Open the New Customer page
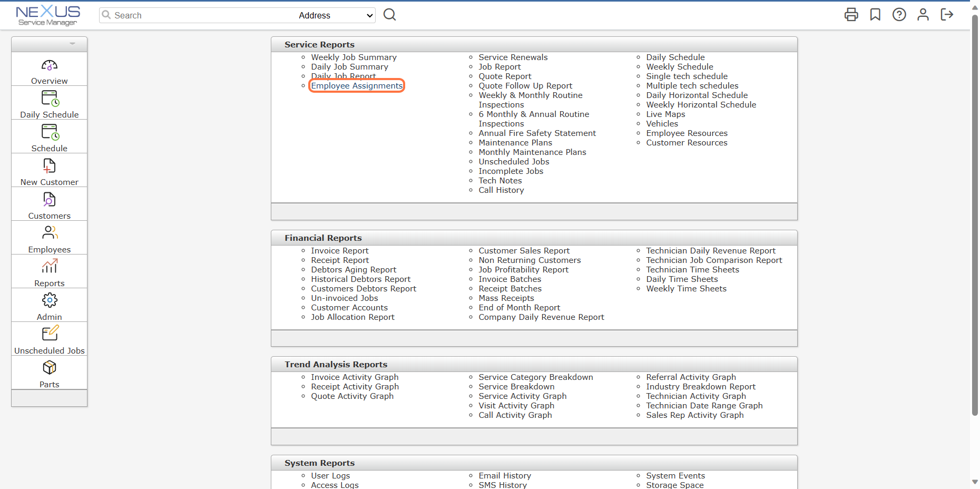 [49, 171]
